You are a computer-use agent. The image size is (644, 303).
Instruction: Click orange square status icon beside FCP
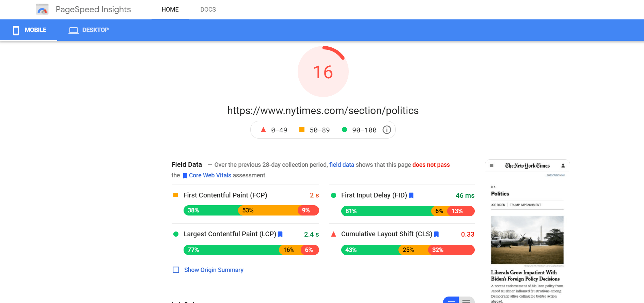176,195
